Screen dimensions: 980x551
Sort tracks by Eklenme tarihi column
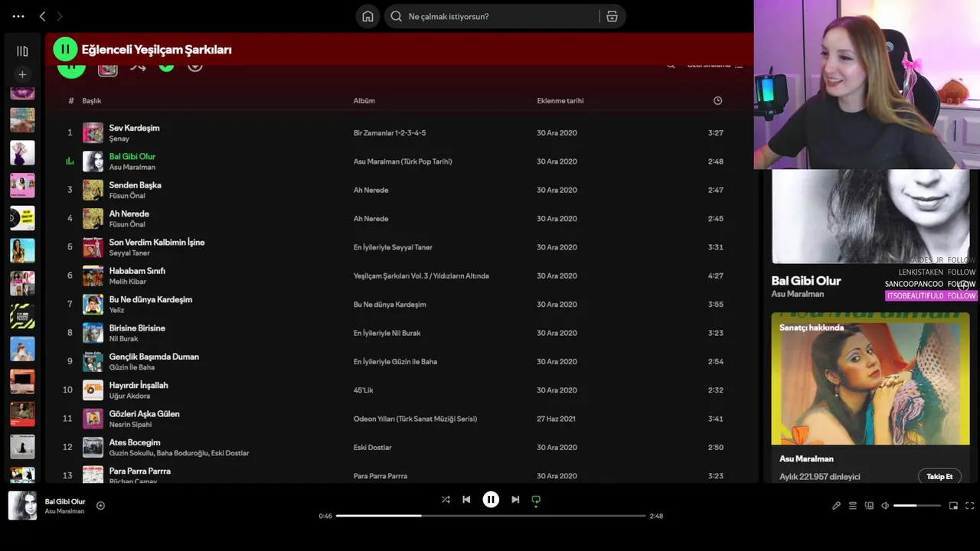[560, 100]
